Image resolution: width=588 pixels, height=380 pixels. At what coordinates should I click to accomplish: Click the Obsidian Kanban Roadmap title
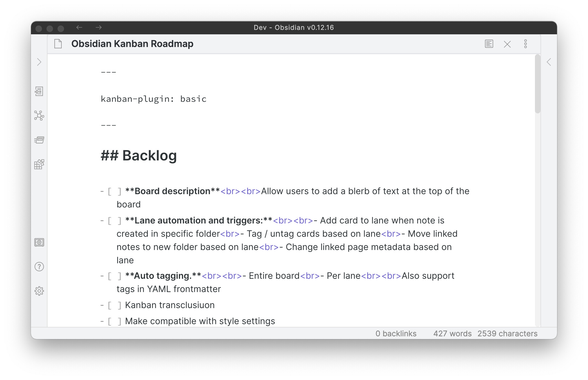pyautogui.click(x=132, y=44)
